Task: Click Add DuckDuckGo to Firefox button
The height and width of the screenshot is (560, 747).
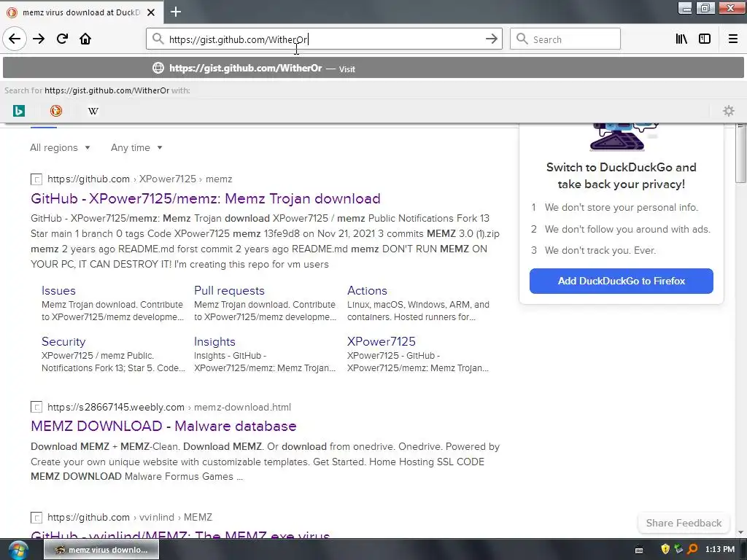Action: pos(622,281)
